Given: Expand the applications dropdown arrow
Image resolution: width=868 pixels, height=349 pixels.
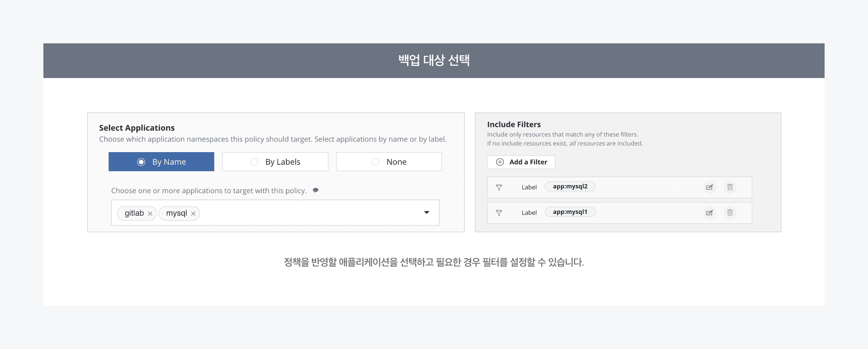Looking at the screenshot, I should pyautogui.click(x=427, y=212).
